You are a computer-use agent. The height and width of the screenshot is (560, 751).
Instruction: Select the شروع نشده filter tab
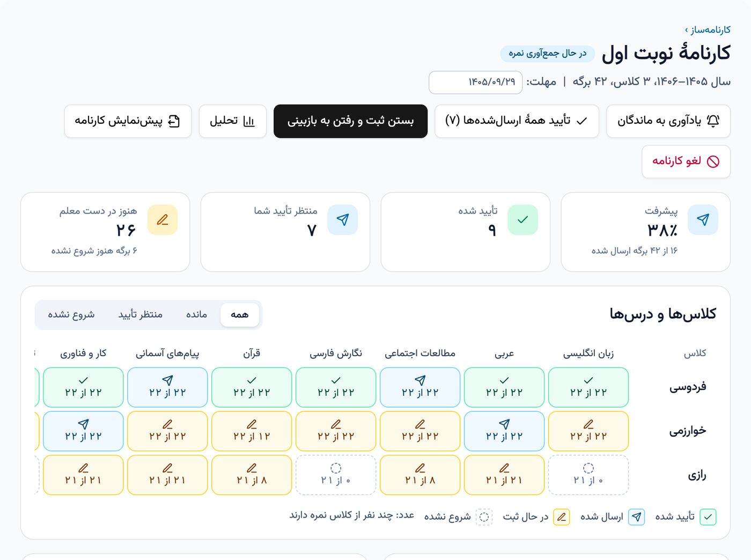(71, 315)
